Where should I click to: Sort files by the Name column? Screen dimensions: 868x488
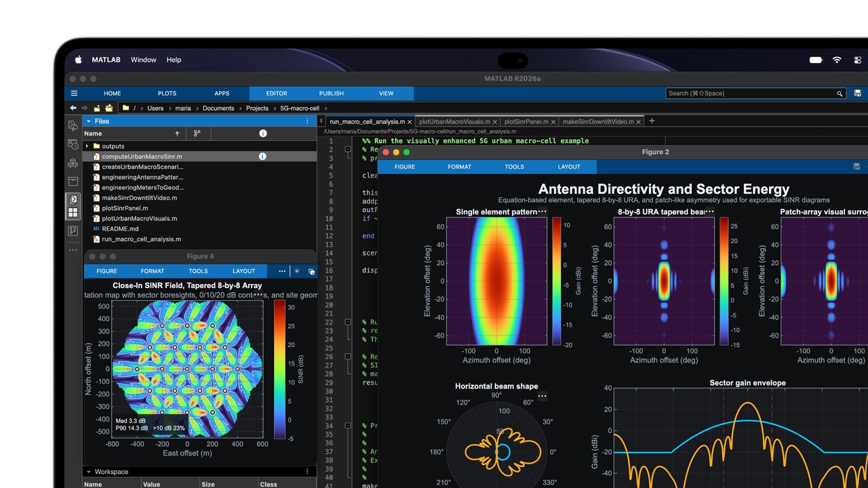point(94,134)
